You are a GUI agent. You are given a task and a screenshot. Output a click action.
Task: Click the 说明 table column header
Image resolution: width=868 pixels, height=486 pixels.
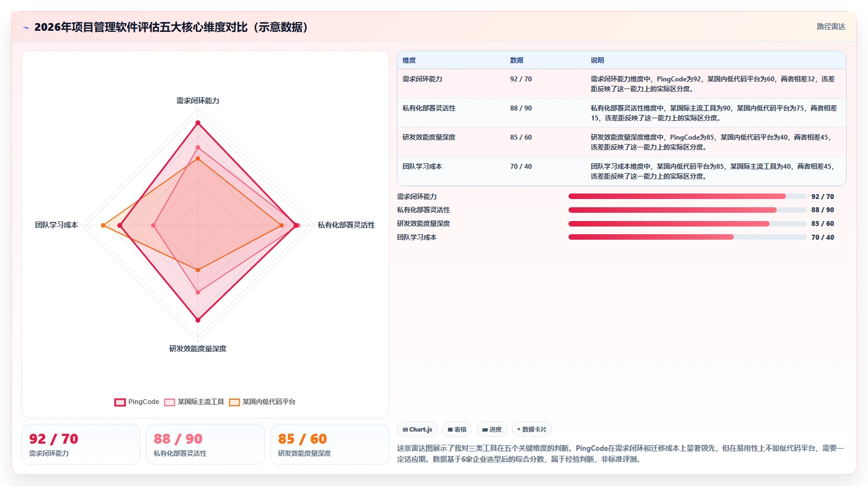pyautogui.click(x=598, y=60)
